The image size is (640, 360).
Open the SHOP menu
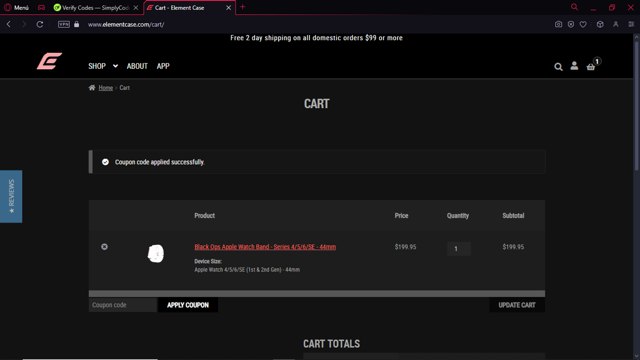tap(97, 66)
